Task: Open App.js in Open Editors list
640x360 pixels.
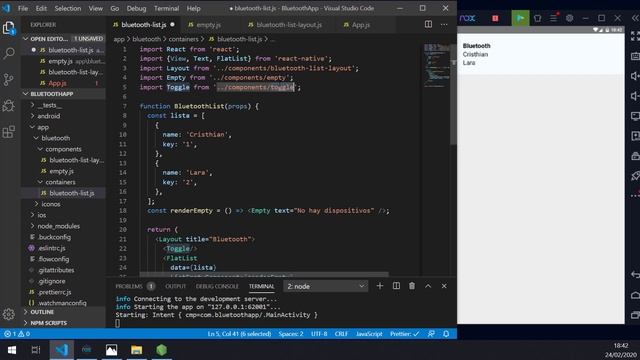Action: click(57, 83)
